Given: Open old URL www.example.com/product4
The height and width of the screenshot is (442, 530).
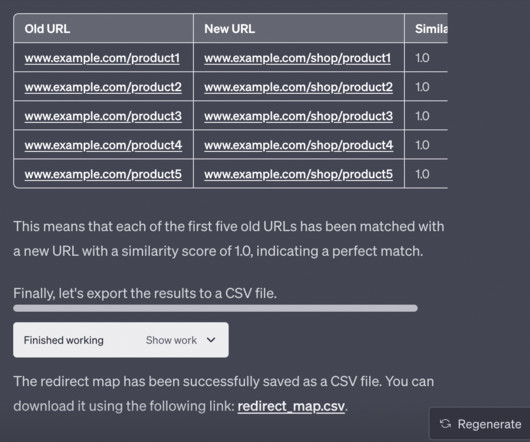Looking at the screenshot, I should coord(103,145).
